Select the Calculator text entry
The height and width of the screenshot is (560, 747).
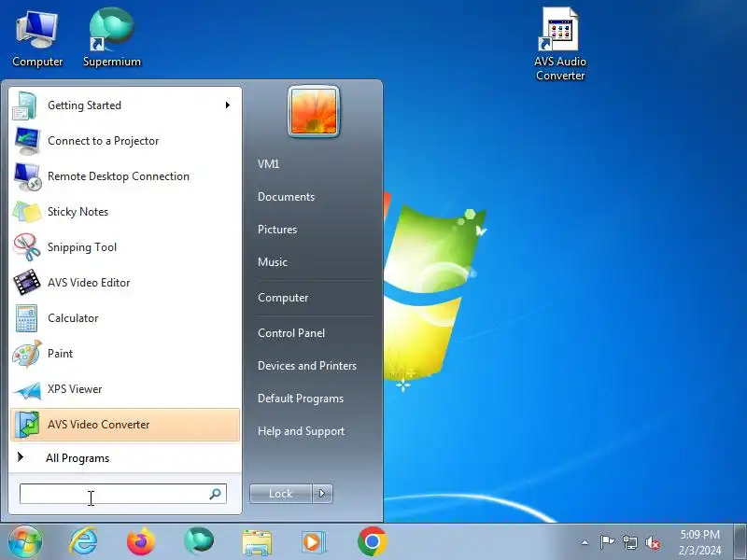(x=73, y=318)
